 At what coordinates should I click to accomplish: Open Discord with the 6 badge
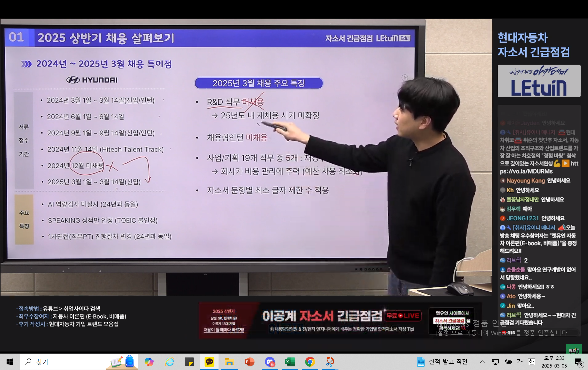(x=270, y=362)
